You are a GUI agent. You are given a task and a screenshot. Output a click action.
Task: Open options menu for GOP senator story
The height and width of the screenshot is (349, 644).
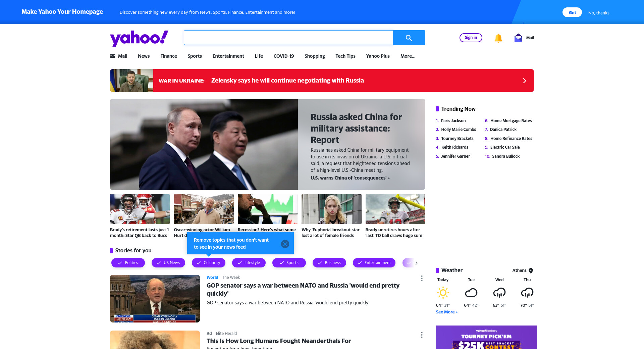click(x=422, y=279)
